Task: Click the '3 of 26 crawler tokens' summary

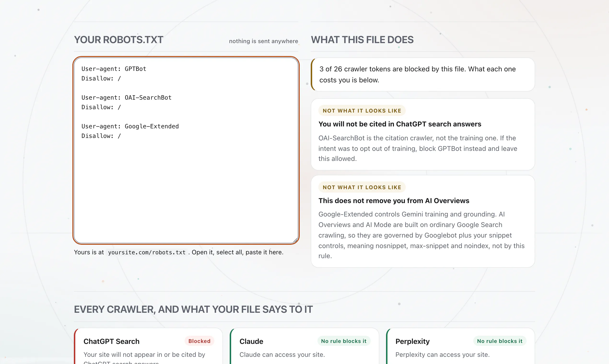Action: 423,74
